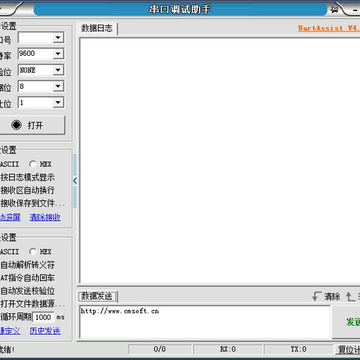This screenshot has width=360, height=360.
Task: Toggle 按日志模式显示 option
Action: click(x=27, y=177)
